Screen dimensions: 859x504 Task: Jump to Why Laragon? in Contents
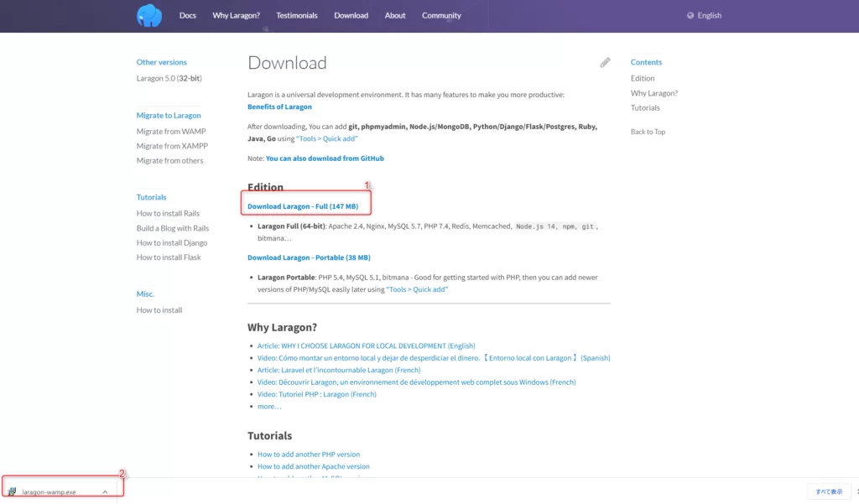point(654,93)
